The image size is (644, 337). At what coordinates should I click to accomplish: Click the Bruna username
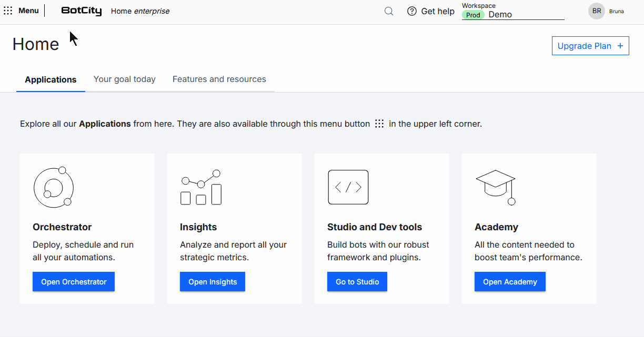617,11
